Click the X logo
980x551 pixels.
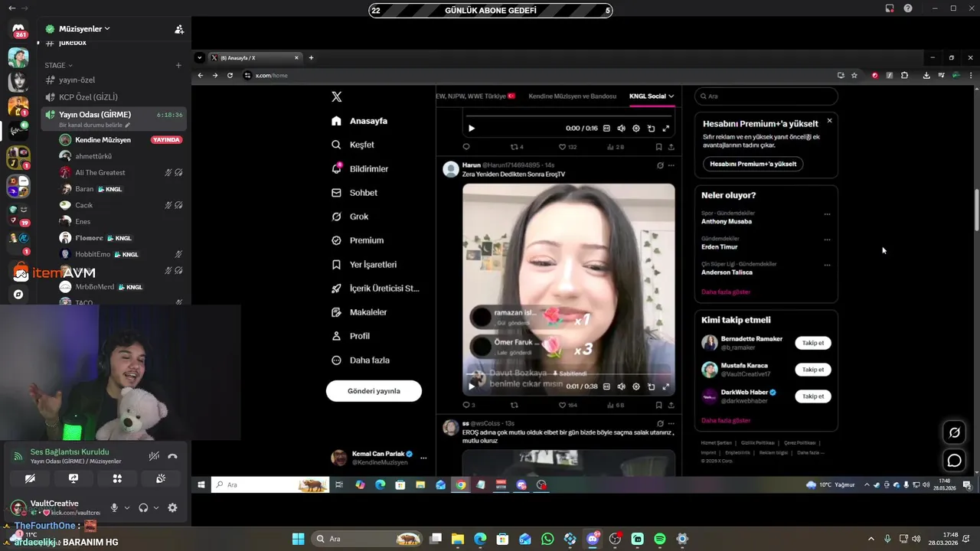point(336,96)
